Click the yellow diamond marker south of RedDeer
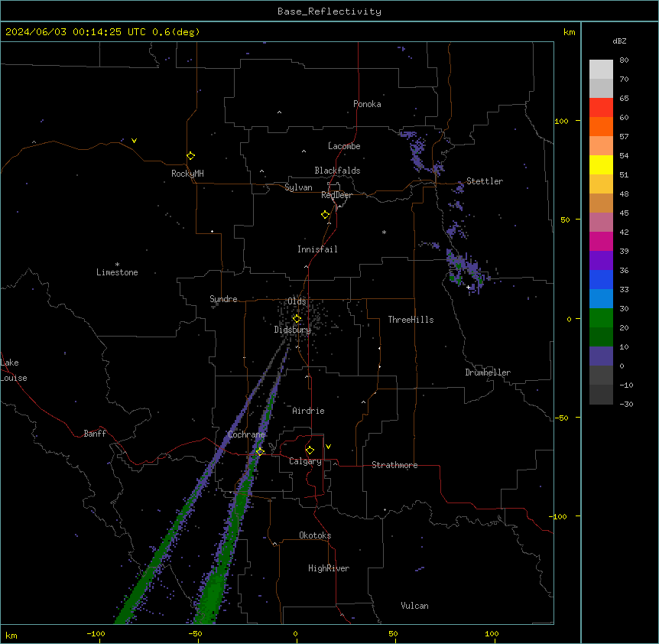The height and width of the screenshot is (644, 659). point(325,214)
